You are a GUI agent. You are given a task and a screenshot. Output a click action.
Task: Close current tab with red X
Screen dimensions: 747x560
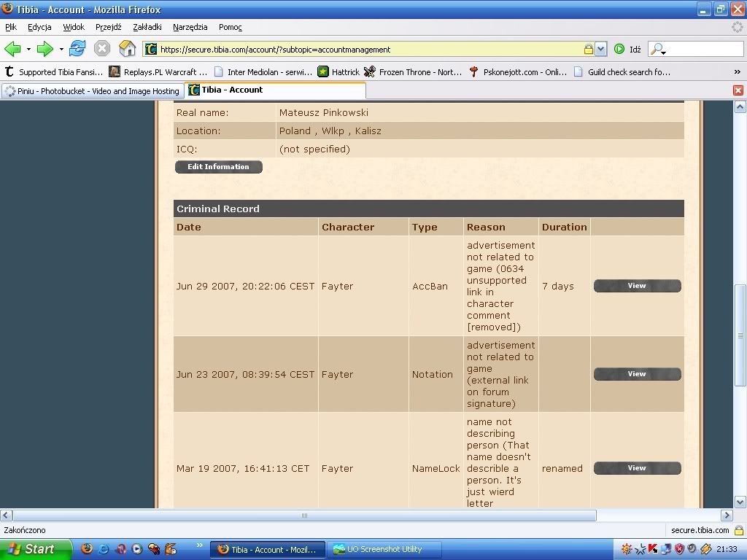click(738, 90)
